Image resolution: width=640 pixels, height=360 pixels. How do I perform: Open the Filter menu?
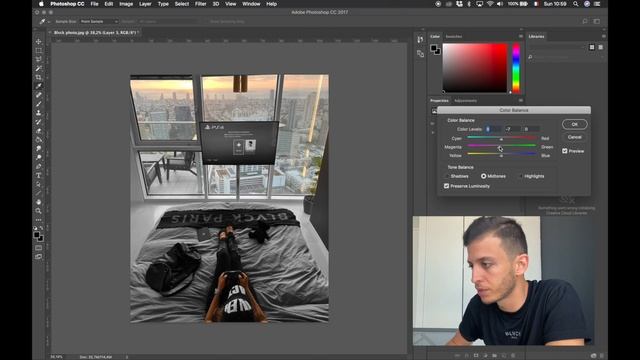coord(200,4)
